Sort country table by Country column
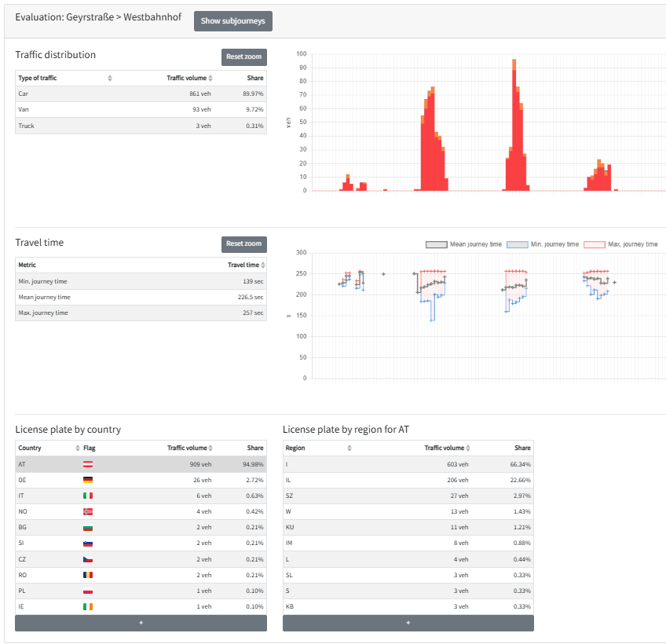Viewport: 666px width, 644px height. (x=77, y=448)
